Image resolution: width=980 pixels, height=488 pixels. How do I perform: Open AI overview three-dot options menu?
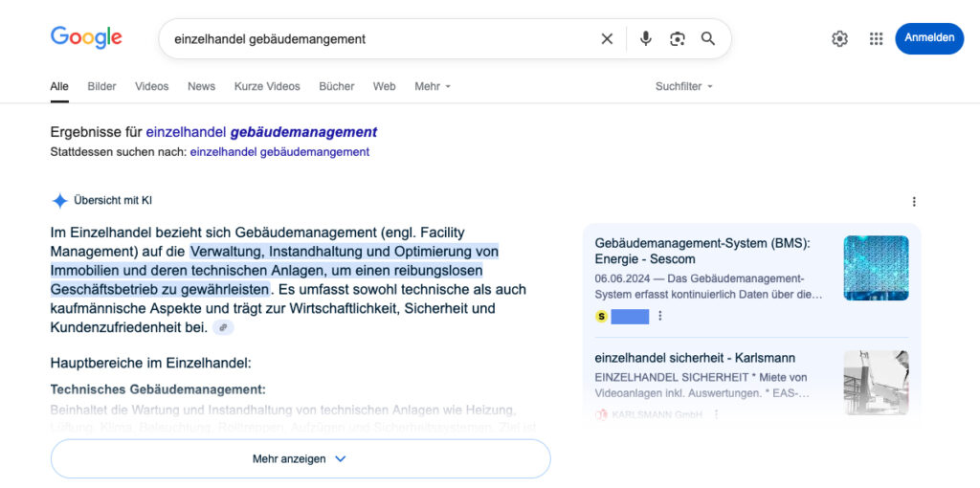[914, 201]
